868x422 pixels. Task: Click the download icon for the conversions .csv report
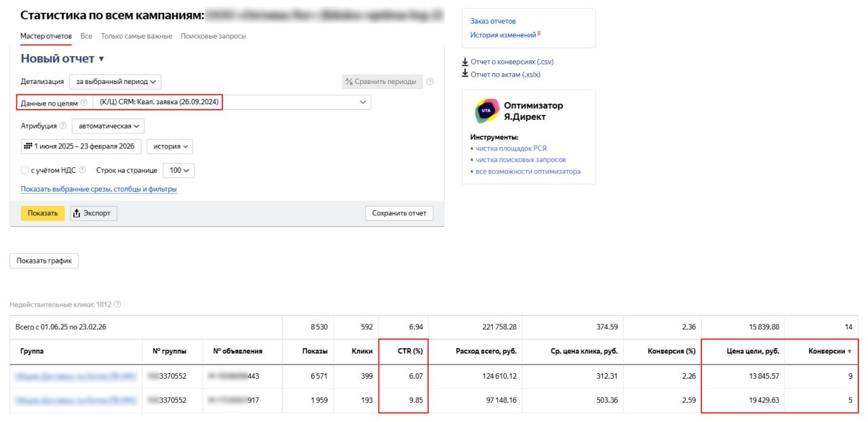pos(465,62)
